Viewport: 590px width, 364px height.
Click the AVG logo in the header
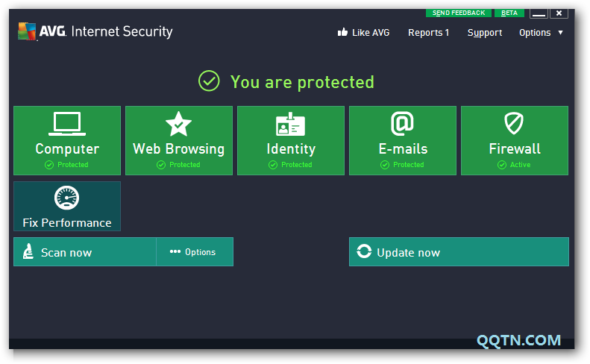(28, 31)
